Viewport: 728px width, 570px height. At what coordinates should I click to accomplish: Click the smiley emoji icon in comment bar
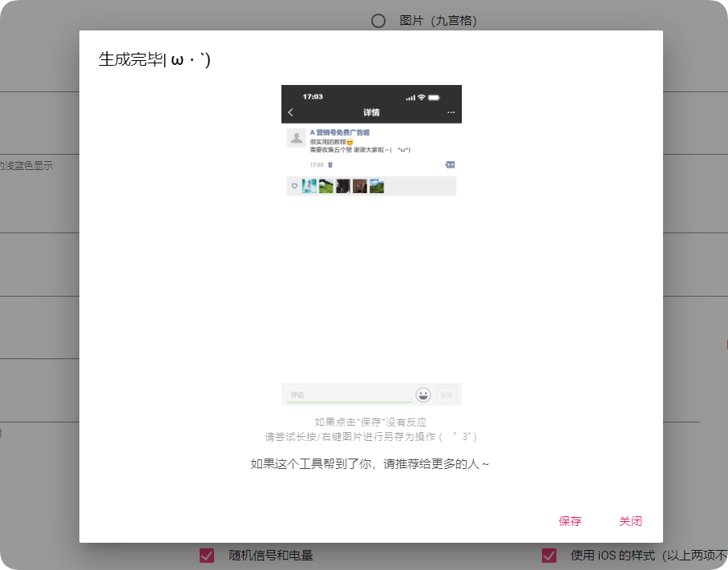(x=423, y=395)
